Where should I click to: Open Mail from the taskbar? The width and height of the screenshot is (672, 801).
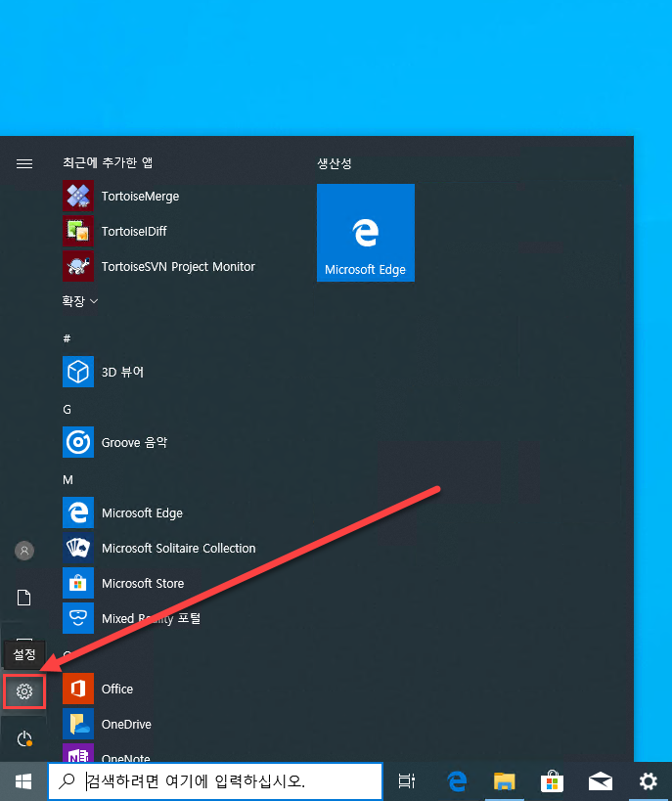pyautogui.click(x=600, y=781)
